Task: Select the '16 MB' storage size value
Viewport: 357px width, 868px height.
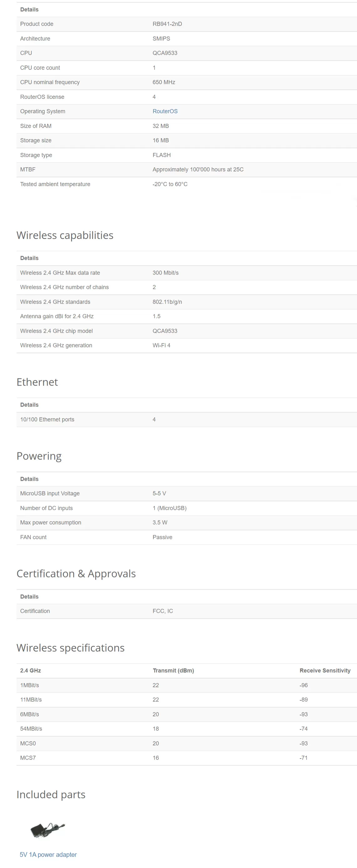Action: coord(161,140)
